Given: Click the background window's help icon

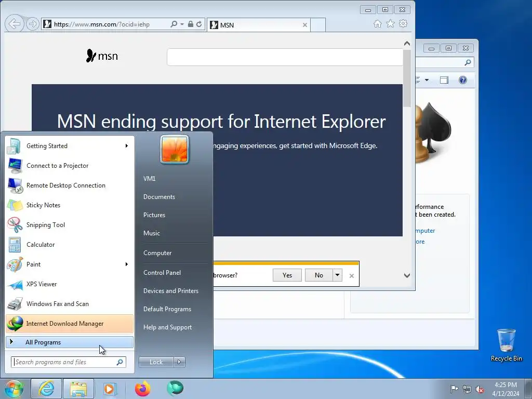Looking at the screenshot, I should [463, 80].
